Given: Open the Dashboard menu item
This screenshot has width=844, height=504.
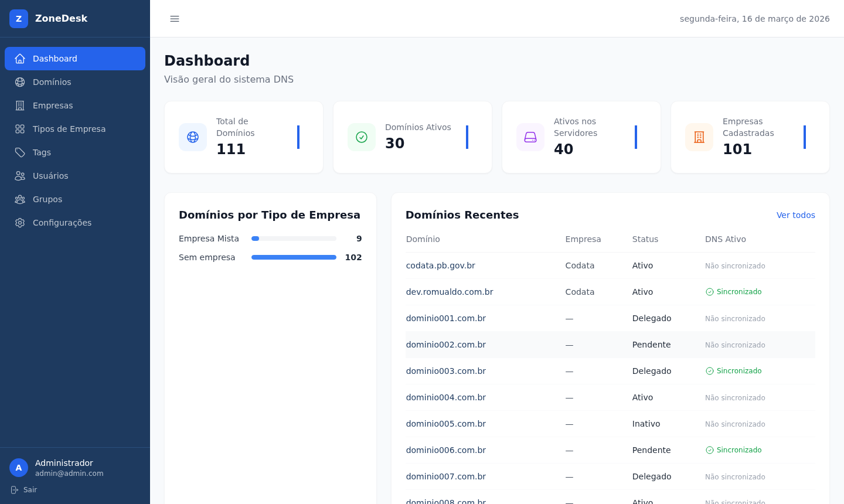Looking at the screenshot, I should 55,59.
